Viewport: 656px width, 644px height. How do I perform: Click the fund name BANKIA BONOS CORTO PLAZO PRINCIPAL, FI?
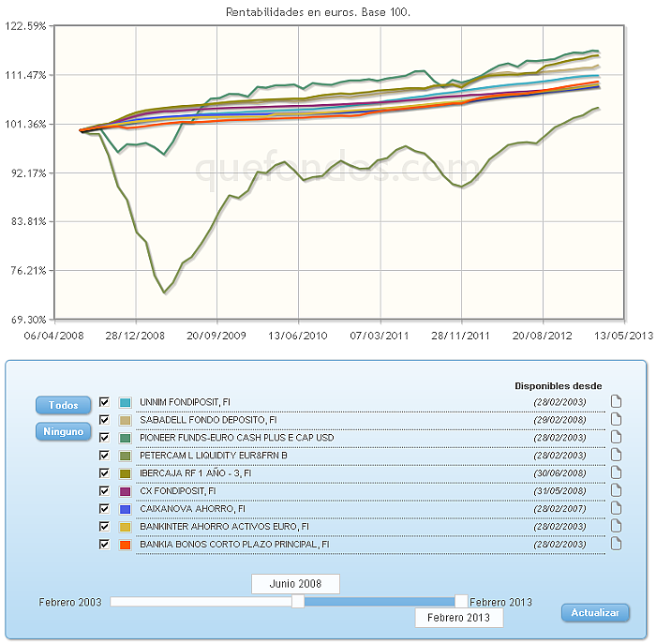234,545
